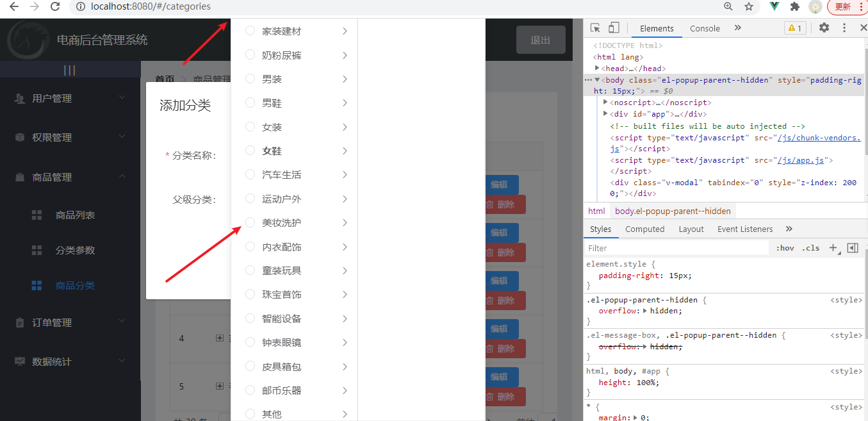The image size is (868, 421).
Task: Select the 智能设备 radio button
Action: coord(250,318)
